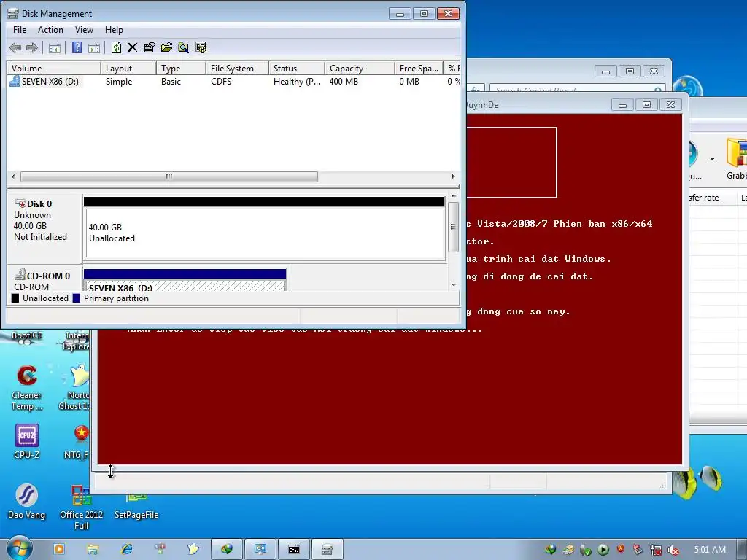The width and height of the screenshot is (747, 560).
Task: Open the BootICE desktop icon
Action: click(x=27, y=335)
